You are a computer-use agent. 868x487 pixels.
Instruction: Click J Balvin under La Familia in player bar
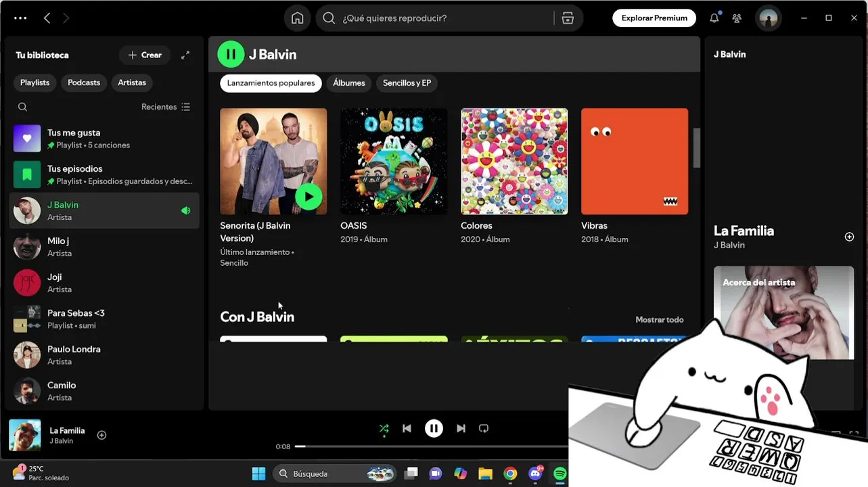click(x=61, y=441)
